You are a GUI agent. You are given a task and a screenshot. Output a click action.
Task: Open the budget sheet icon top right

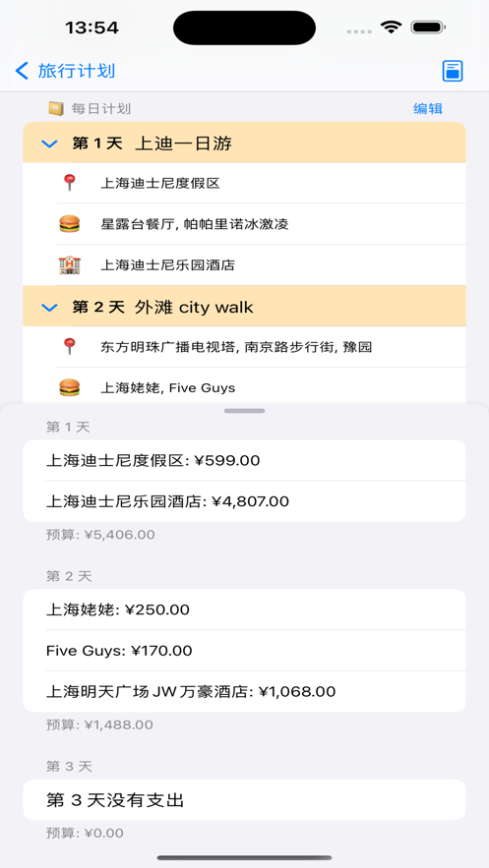(x=453, y=71)
